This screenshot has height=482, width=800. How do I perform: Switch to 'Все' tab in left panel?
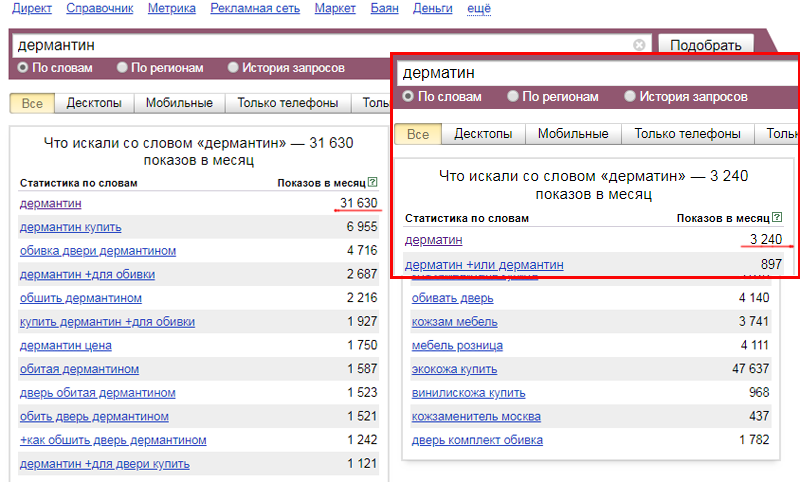(32, 103)
